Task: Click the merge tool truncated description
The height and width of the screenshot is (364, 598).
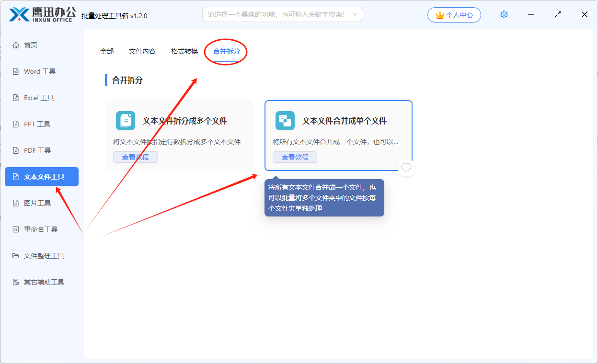Action: (335, 142)
